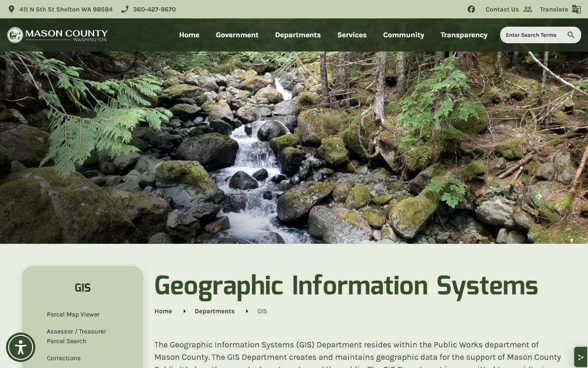Open the Home menu item
The image size is (588, 368).
(x=189, y=35)
